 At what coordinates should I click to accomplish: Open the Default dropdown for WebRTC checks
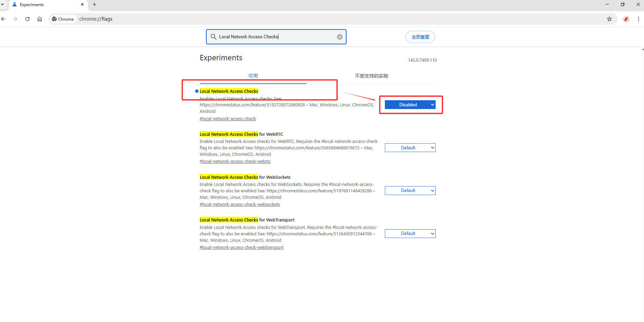(410, 148)
